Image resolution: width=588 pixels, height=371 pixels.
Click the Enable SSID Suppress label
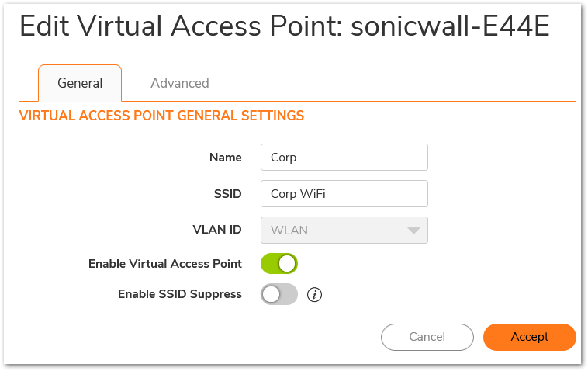(180, 294)
